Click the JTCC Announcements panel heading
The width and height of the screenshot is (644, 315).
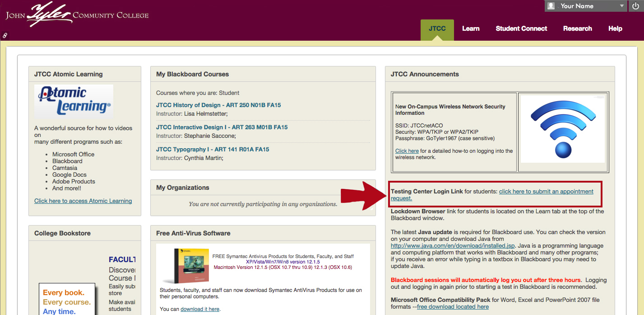coord(425,74)
